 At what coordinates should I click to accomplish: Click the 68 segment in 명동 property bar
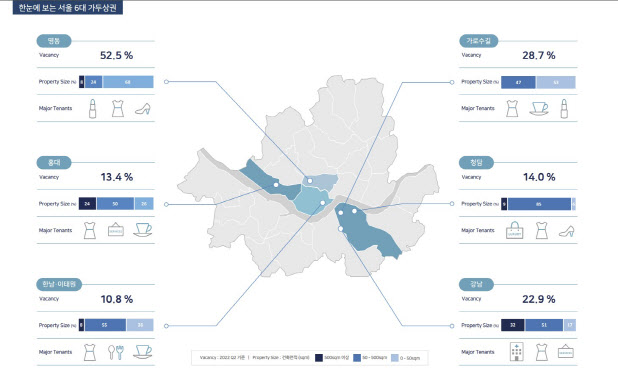coord(128,82)
